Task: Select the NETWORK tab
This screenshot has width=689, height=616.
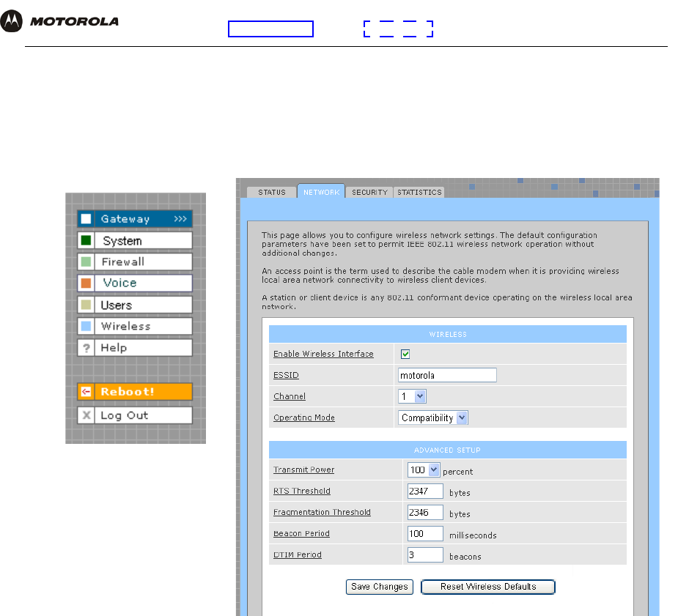Action: tap(321, 191)
